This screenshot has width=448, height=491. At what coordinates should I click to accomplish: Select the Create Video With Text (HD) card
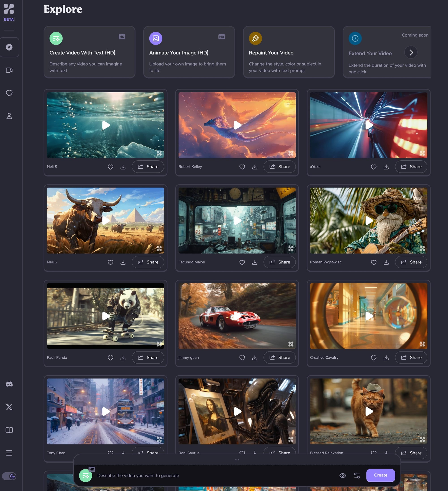(89, 52)
